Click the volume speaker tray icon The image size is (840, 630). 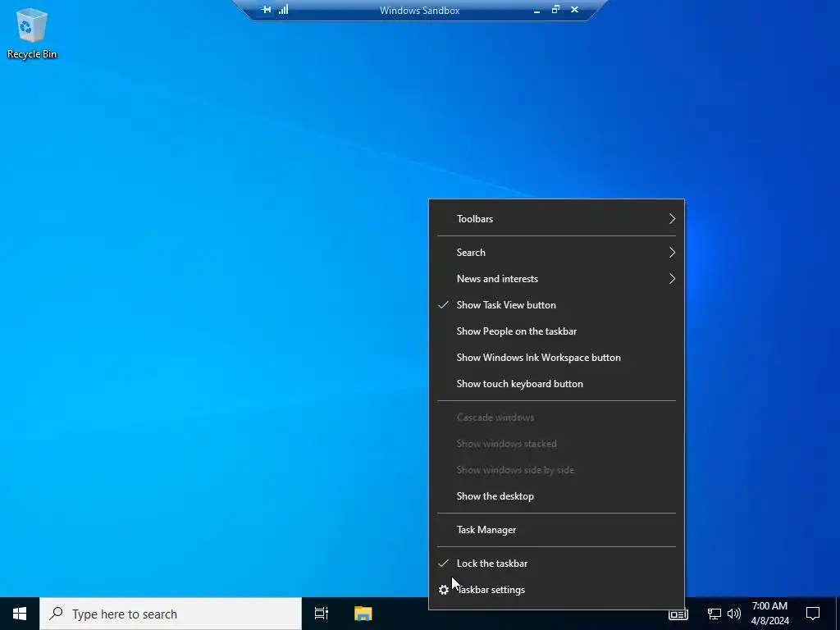(734, 614)
